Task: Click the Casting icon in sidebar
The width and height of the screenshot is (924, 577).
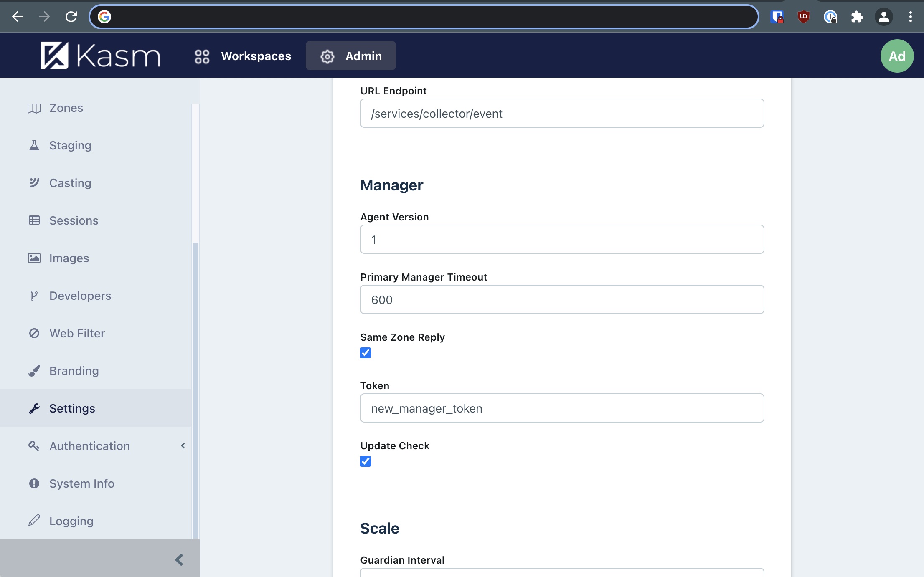Action: pyautogui.click(x=34, y=183)
